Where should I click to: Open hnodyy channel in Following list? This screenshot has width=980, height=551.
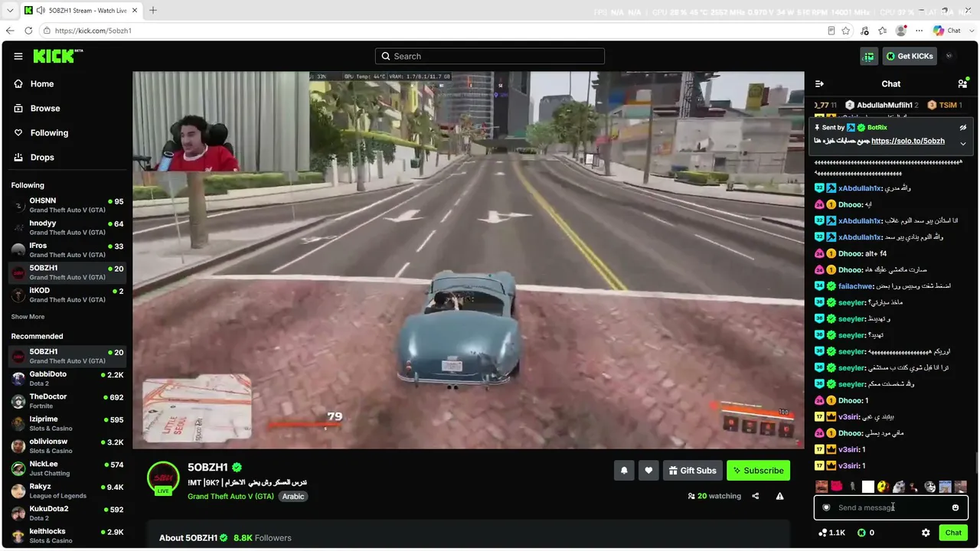67,227
